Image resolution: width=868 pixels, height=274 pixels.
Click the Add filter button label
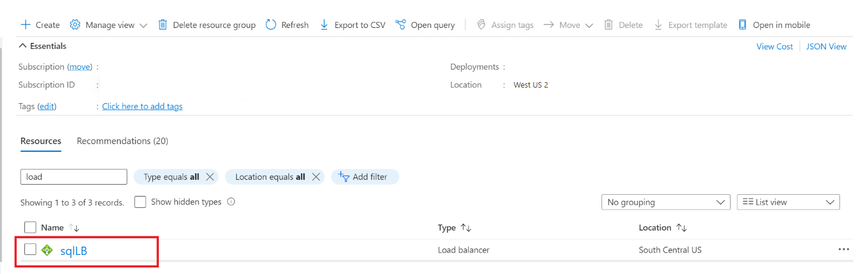370,177
